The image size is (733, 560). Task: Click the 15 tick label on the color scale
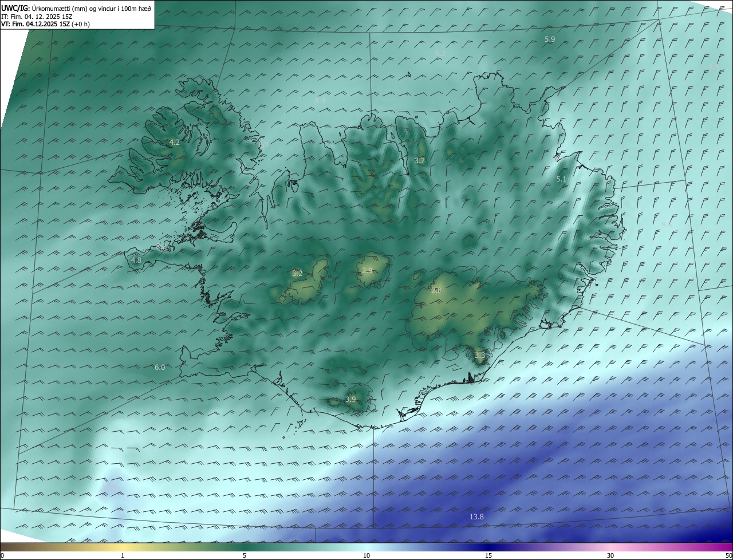tap(488, 555)
